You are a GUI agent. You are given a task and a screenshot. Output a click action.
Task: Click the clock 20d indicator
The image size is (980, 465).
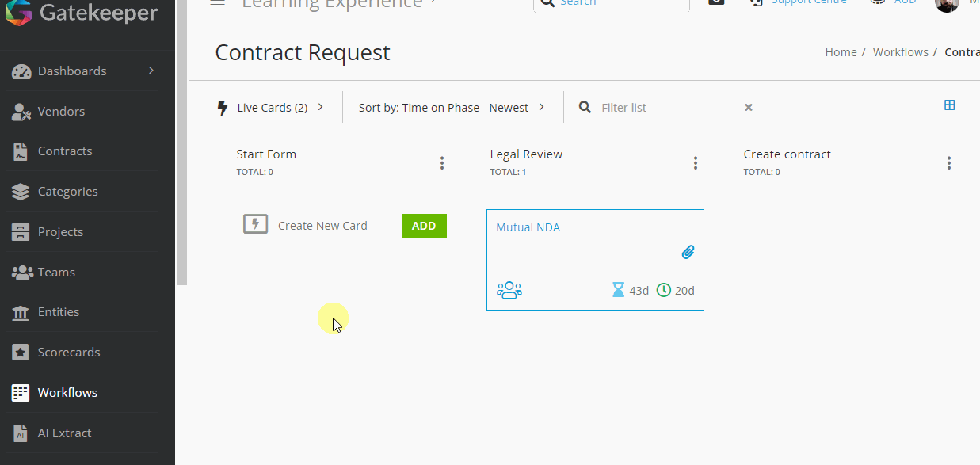pos(676,291)
